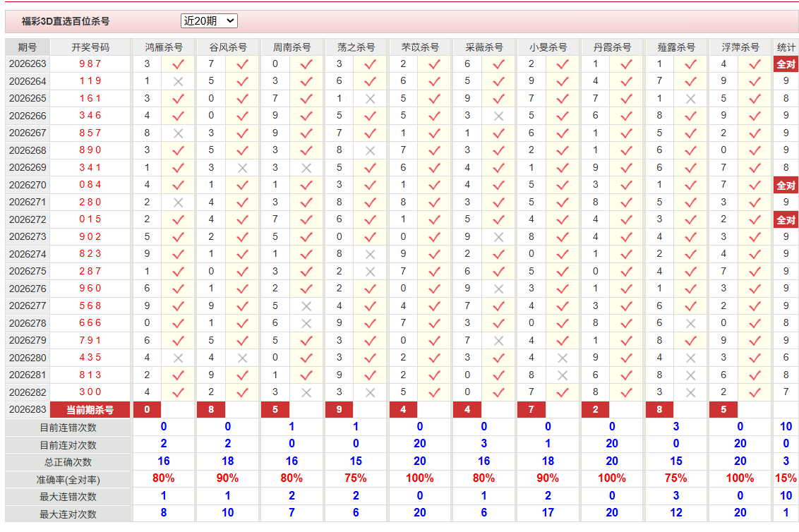Click 小旻 current kill number 7 in row 2026283
The image size is (799, 532).
531,410
